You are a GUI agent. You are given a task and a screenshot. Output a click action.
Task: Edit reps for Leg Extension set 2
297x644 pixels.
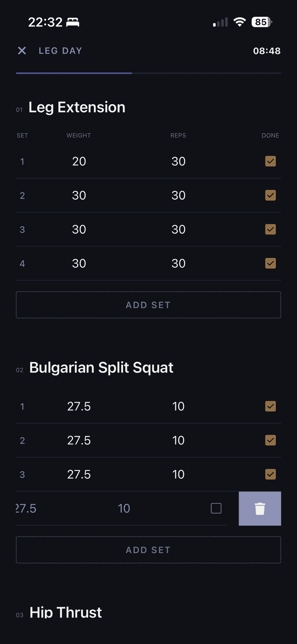pos(179,195)
